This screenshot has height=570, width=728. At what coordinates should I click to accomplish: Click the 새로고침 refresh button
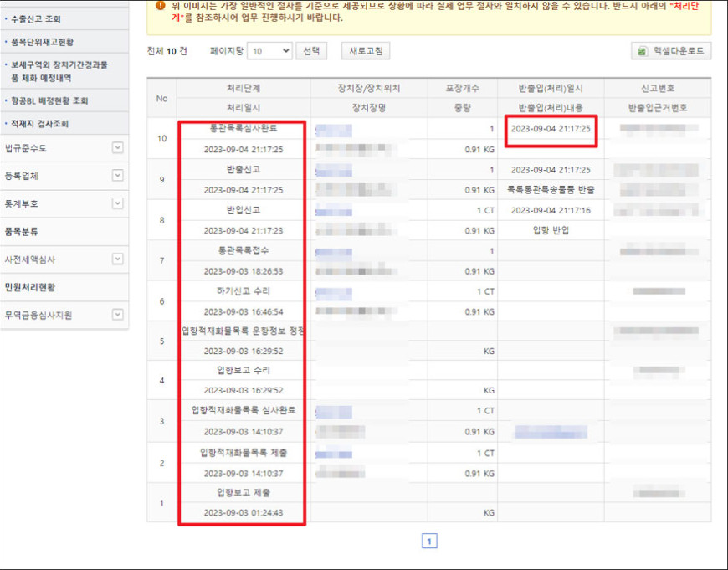pyautogui.click(x=366, y=51)
